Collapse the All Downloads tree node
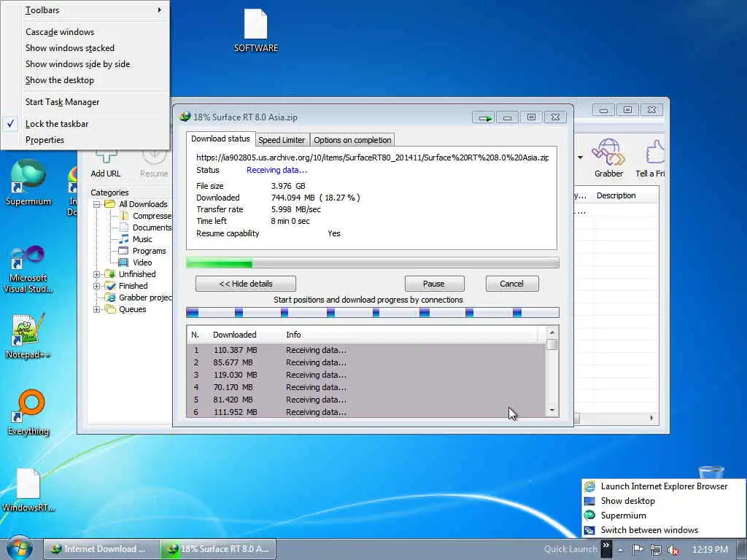 click(97, 204)
